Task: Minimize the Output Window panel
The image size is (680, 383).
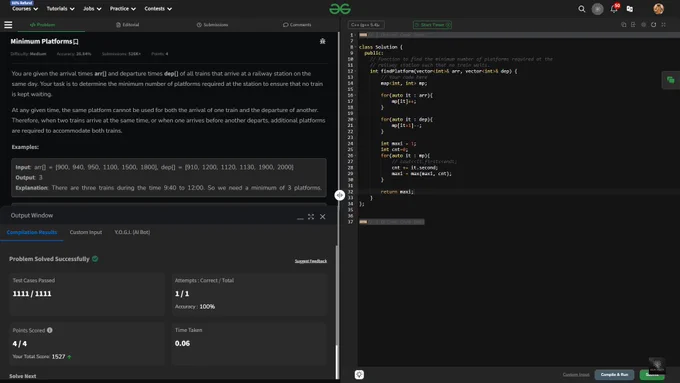Action: 300,217
